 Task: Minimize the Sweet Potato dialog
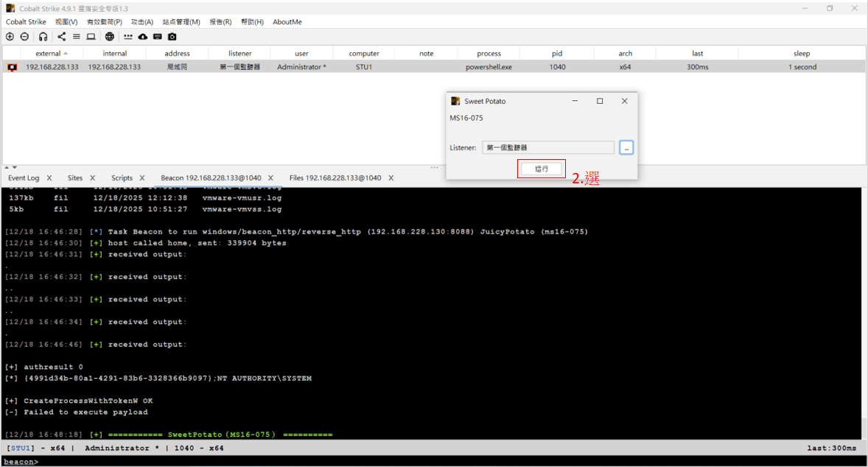coord(575,101)
